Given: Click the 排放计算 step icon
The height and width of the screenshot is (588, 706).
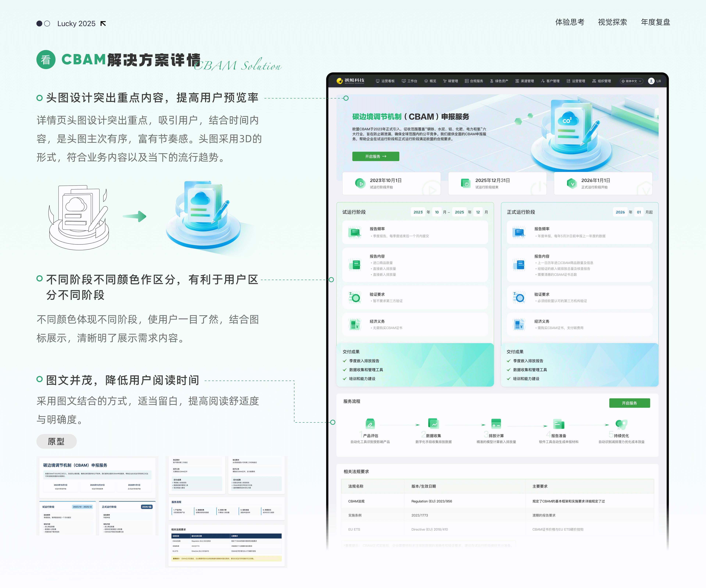Looking at the screenshot, I should pyautogui.click(x=496, y=424).
